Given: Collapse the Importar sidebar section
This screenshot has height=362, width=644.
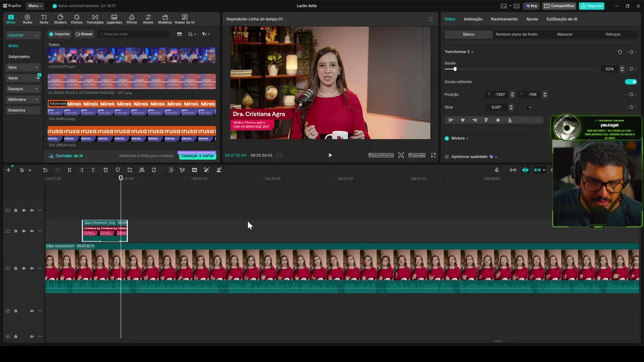Looking at the screenshot, I should click(x=36, y=35).
